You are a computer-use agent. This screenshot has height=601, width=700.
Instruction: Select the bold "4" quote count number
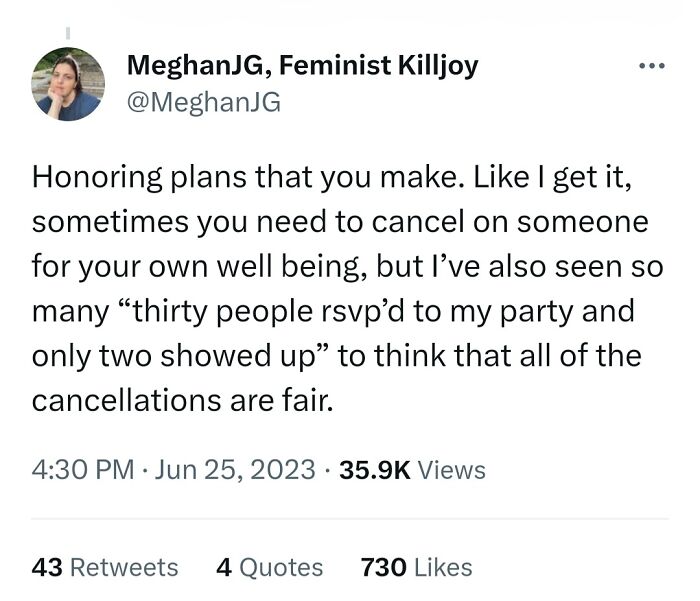[x=222, y=568]
